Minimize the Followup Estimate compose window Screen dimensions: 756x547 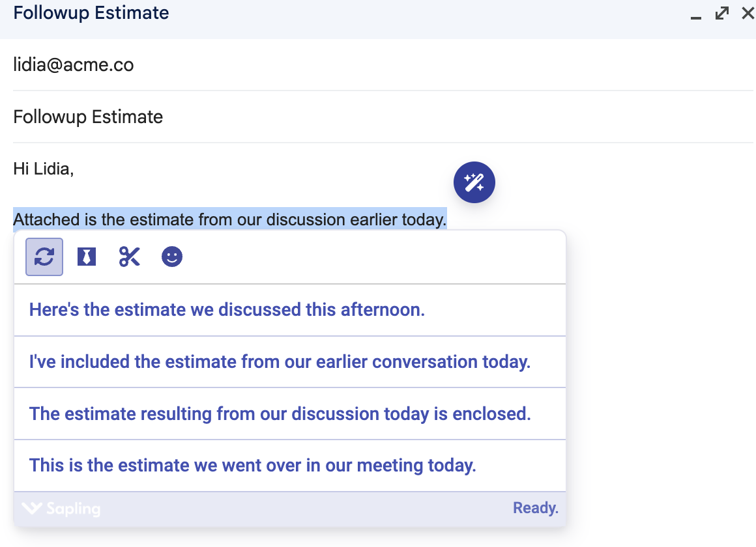click(x=696, y=14)
